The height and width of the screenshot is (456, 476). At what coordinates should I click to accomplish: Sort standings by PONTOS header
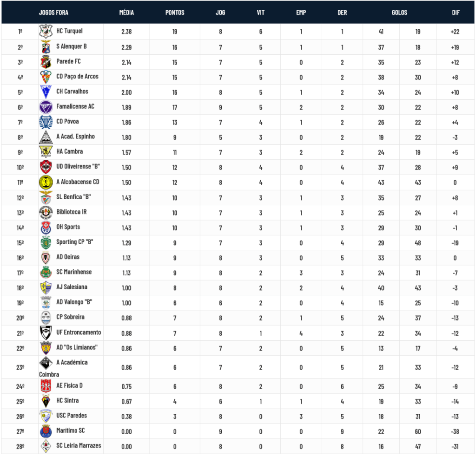175,13
